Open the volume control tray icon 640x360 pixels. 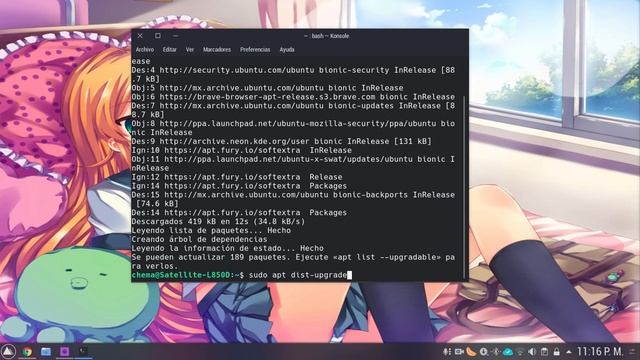(532, 351)
